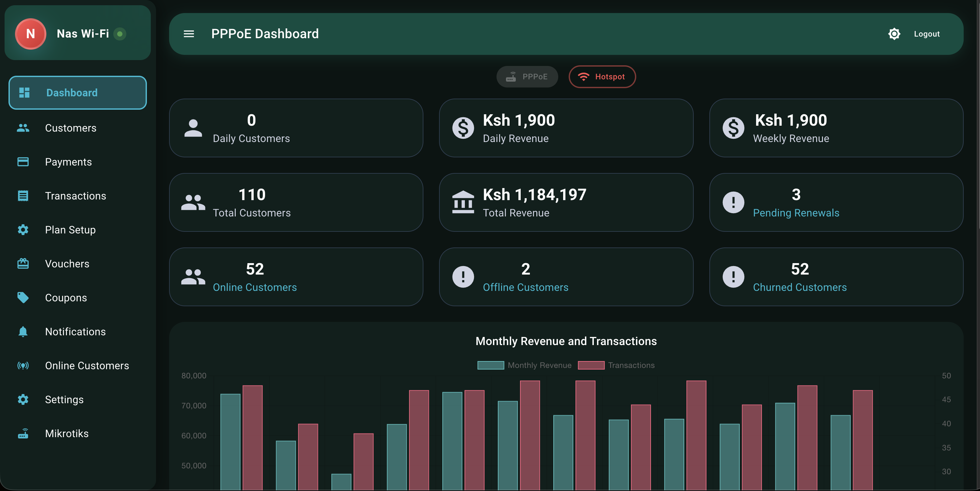Viewport: 980px width, 491px height.
Task: Toggle the Monthly Revenue legend entry
Action: click(x=524, y=365)
